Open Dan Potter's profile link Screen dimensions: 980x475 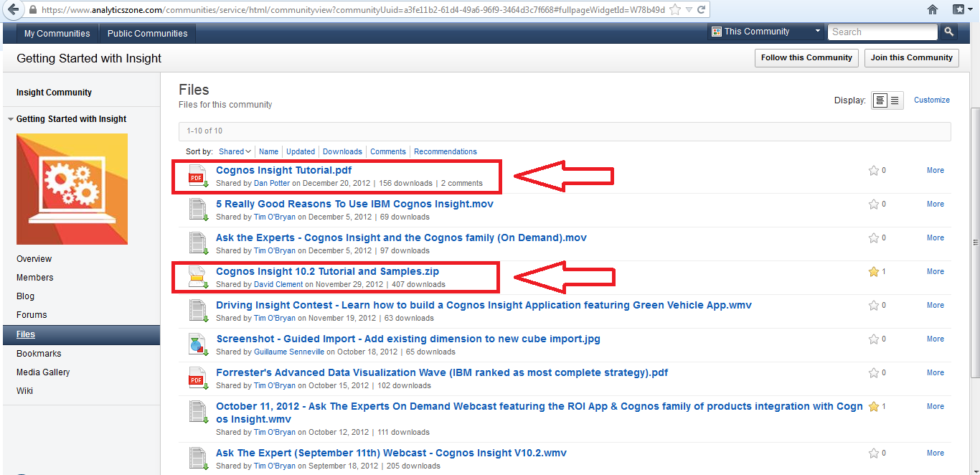(x=271, y=184)
